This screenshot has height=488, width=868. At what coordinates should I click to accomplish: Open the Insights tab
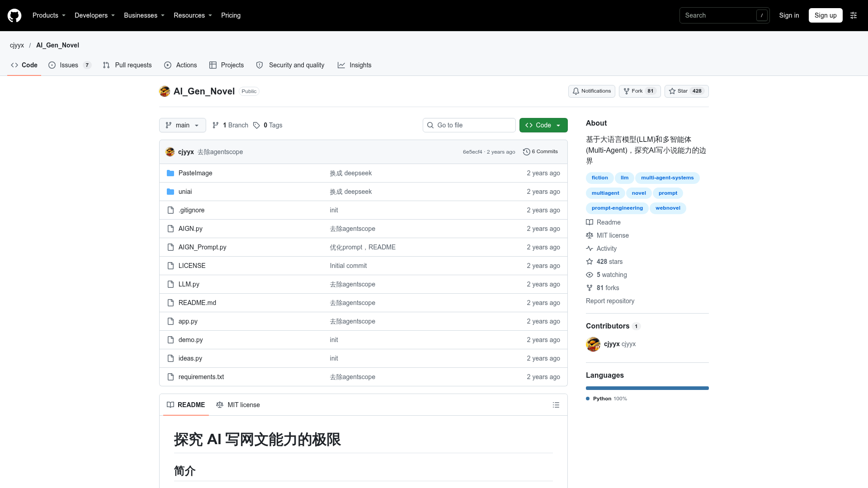point(354,65)
